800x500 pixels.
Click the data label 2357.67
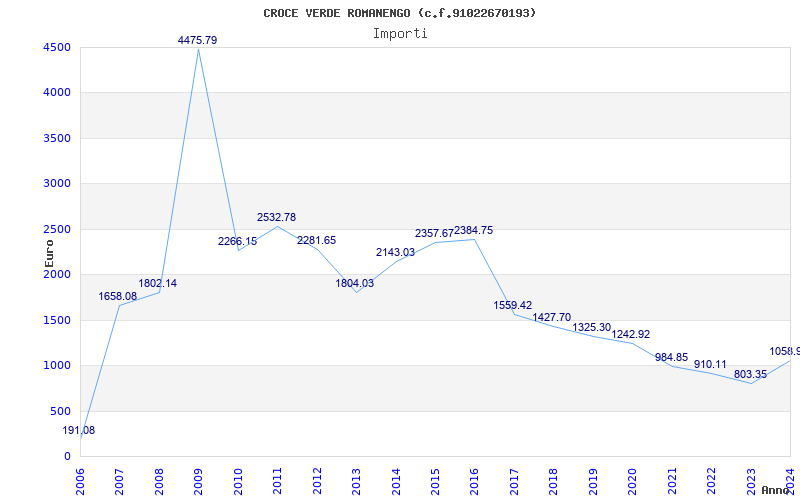(434, 233)
